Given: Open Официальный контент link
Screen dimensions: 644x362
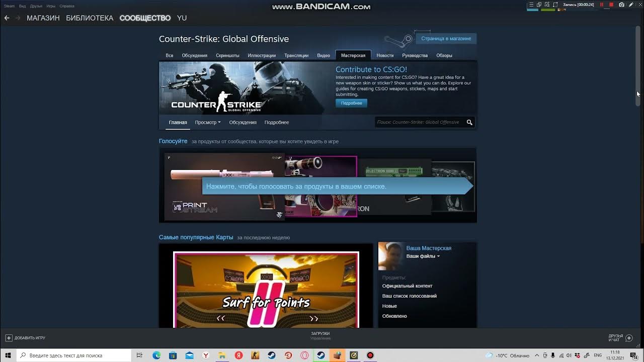Looking at the screenshot, I should point(407,286).
